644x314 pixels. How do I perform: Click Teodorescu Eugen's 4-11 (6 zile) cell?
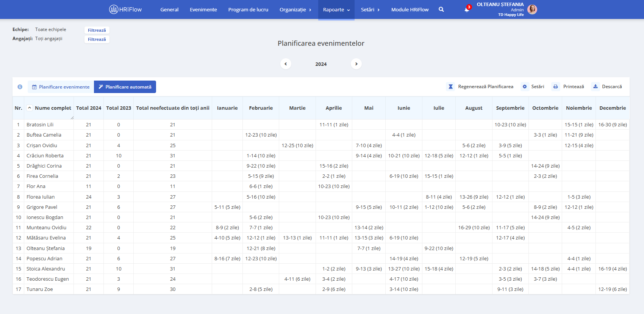297,279
